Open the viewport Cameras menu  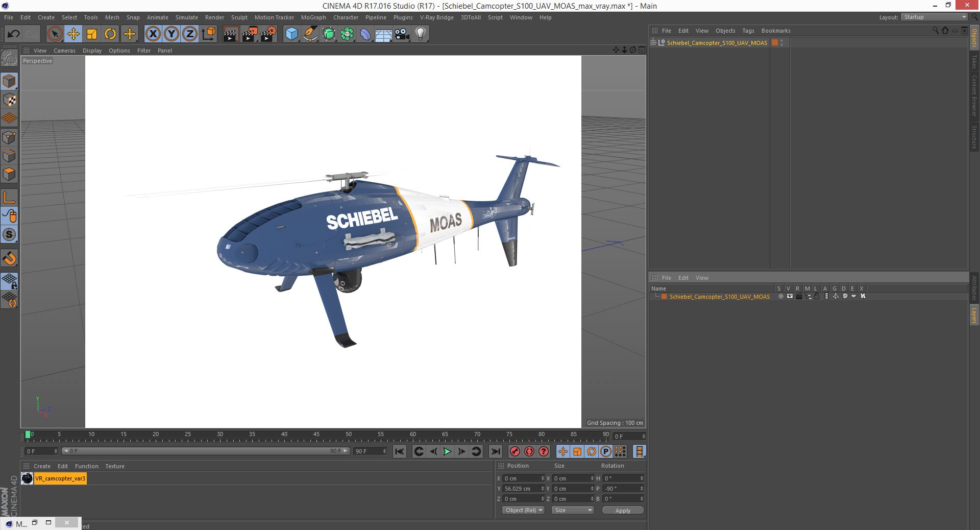coord(64,51)
